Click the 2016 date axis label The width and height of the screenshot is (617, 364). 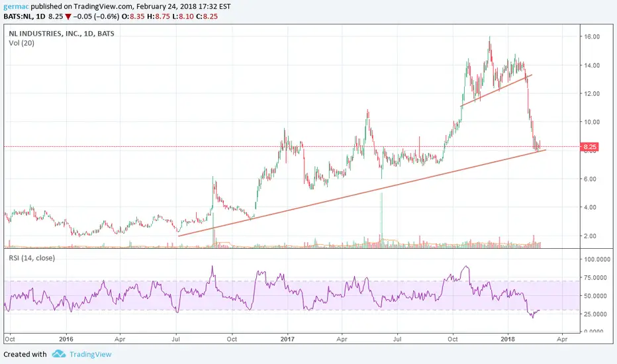pyautogui.click(x=66, y=339)
